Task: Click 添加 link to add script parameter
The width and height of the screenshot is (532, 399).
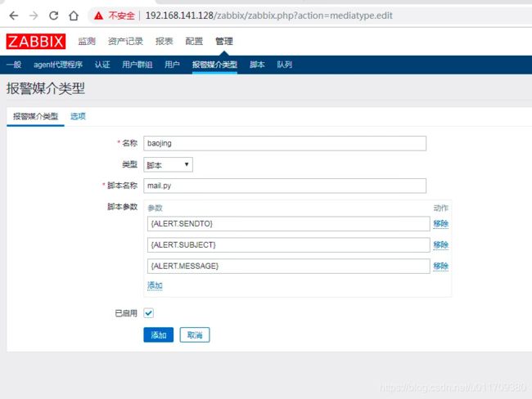Action: [155, 285]
